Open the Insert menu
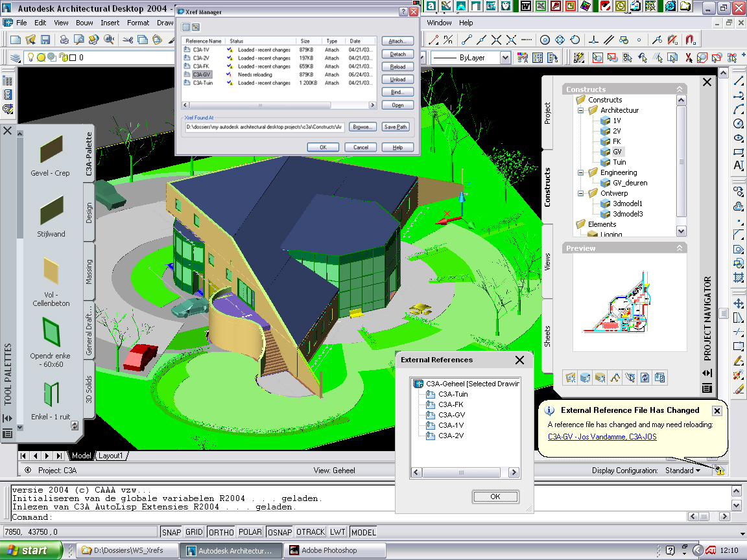747x560 pixels. coord(110,23)
